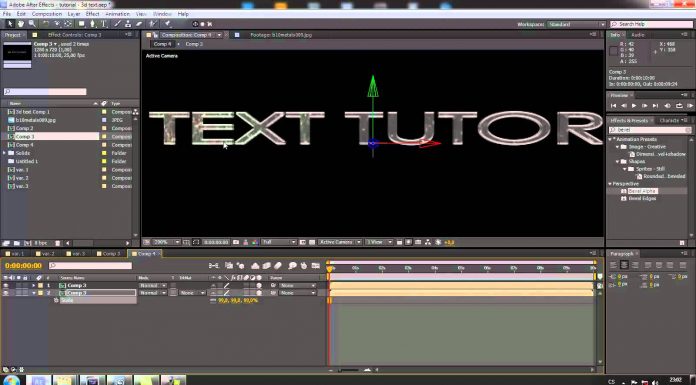696x385 pixels.
Task: Select the Pan Behind anchor tool
Action: pyautogui.click(x=68, y=24)
